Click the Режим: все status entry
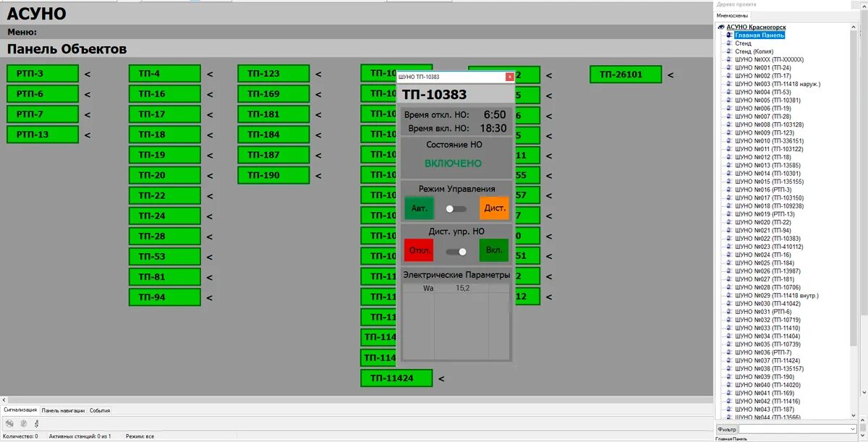Screen dimensions: 868x442 [140, 436]
